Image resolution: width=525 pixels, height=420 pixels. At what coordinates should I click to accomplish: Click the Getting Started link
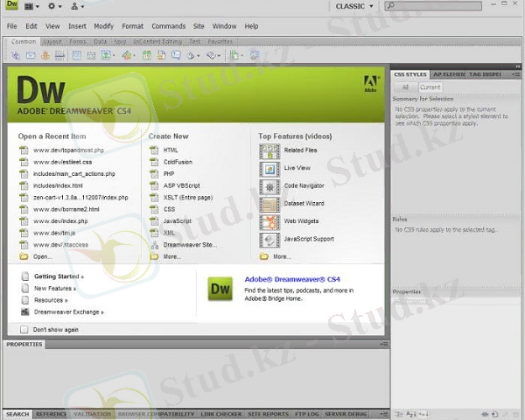(59, 276)
